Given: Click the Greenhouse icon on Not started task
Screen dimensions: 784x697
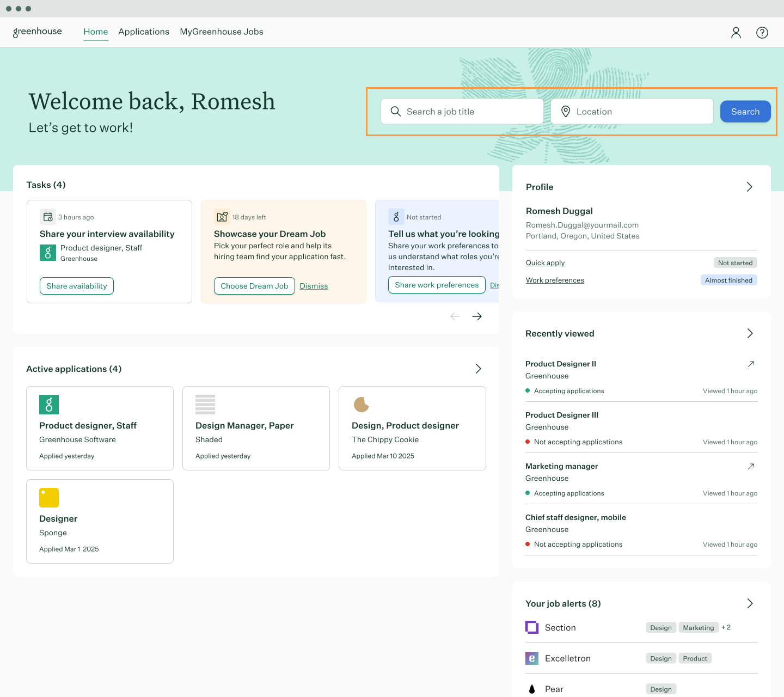Looking at the screenshot, I should (x=396, y=217).
